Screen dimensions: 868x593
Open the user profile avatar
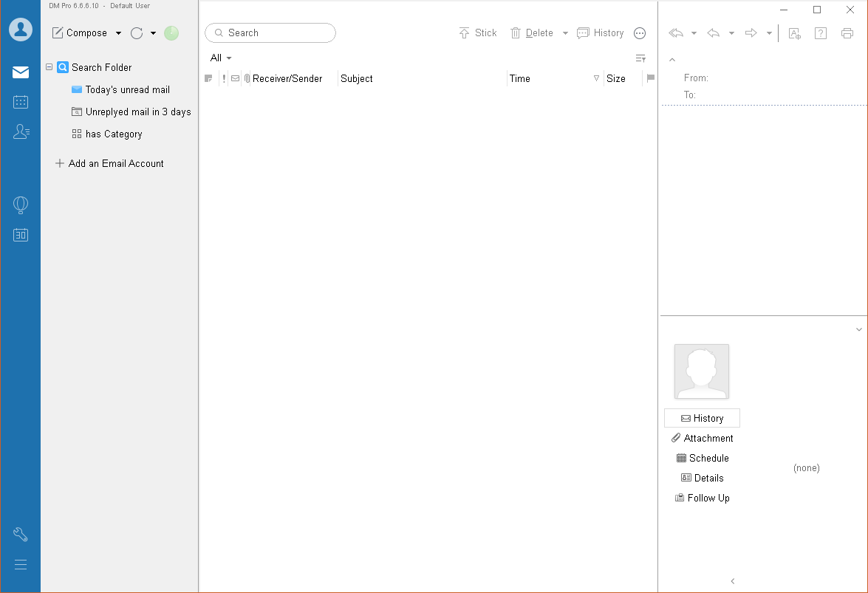21,30
